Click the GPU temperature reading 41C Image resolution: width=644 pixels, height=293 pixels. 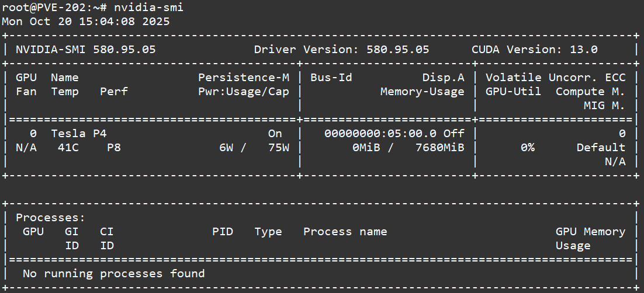(68, 148)
